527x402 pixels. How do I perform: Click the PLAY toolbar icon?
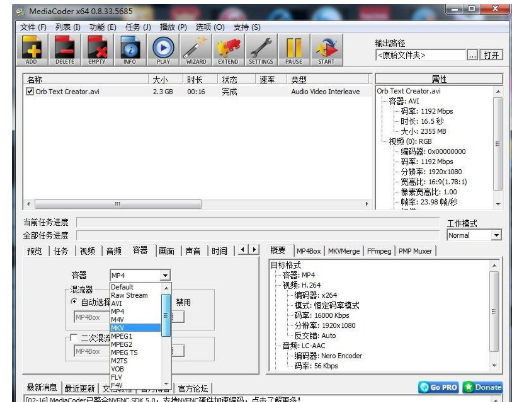pyautogui.click(x=163, y=50)
